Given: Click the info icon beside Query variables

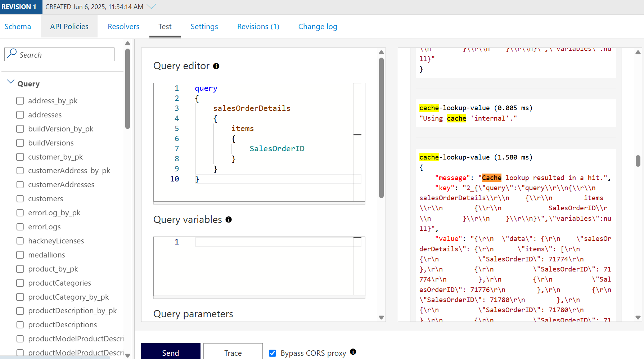Looking at the screenshot, I should [x=229, y=220].
